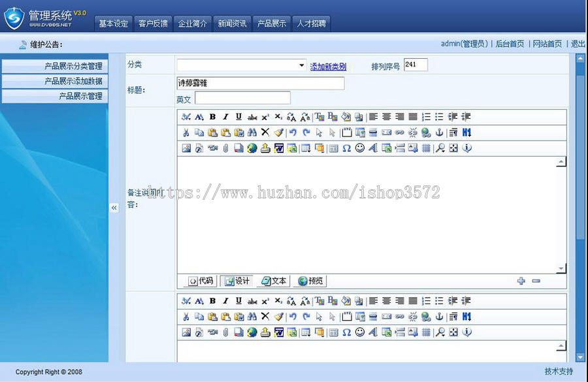This screenshot has width=588, height=382.
Task: Copy selection in first editor toolbar
Action: [199, 133]
